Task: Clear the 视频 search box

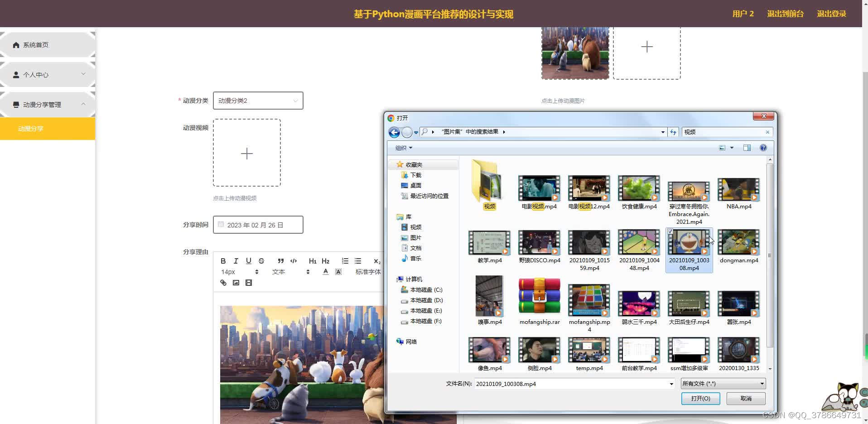Action: coord(767,132)
